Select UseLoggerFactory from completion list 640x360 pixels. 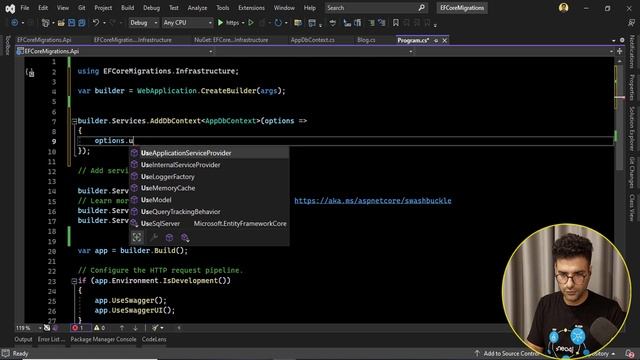(x=209, y=177)
